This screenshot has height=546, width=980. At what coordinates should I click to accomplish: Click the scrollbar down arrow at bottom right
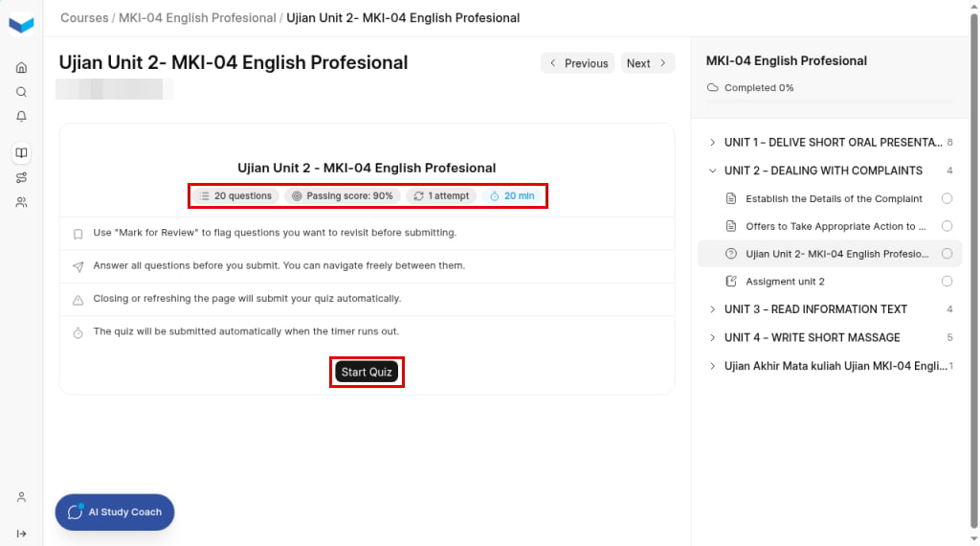point(973,539)
